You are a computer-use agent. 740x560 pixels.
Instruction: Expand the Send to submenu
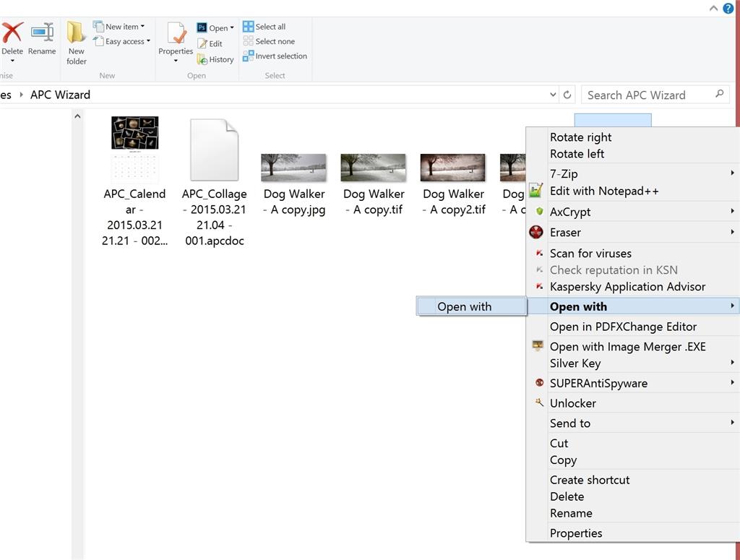pos(632,423)
